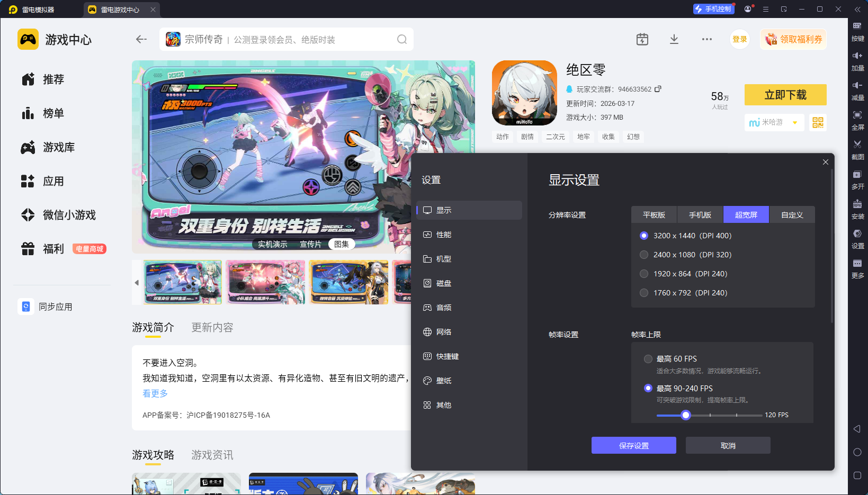Select 2400 x 1080 resolution
Screen dimensions: 868x495
644,255
